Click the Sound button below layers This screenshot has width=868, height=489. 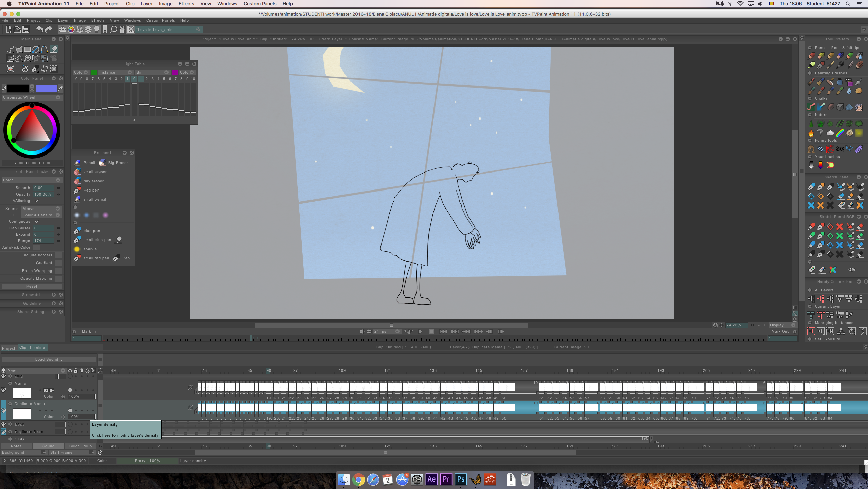(48, 446)
